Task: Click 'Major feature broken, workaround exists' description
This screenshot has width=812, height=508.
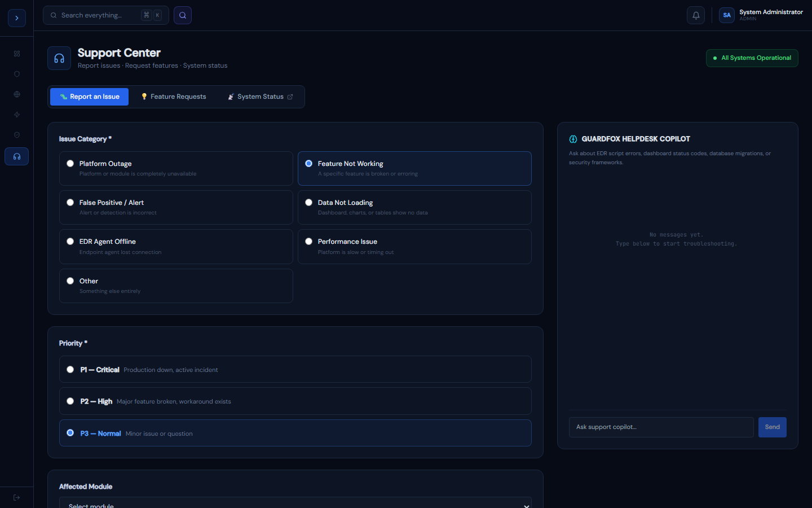Action: (174, 401)
